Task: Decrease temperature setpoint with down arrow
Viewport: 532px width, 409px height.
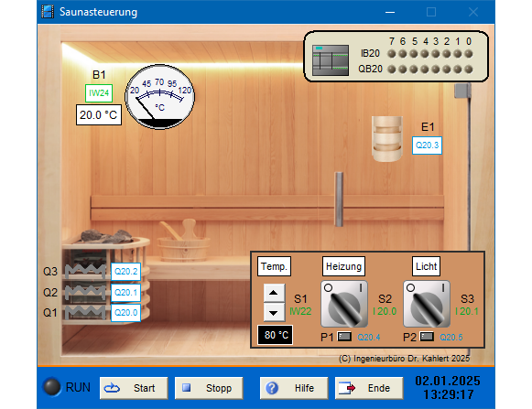Action: [x=274, y=312]
